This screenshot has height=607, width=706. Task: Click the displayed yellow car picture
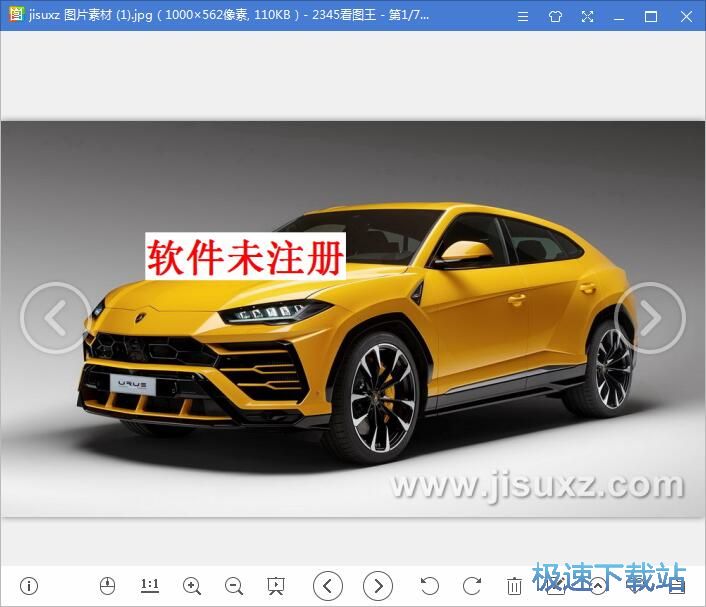click(353, 319)
